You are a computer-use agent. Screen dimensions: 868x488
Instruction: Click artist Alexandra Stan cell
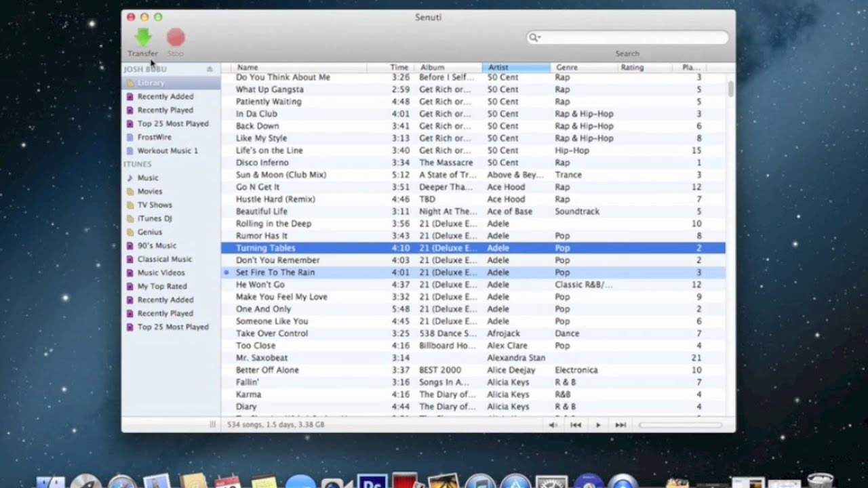tap(516, 358)
